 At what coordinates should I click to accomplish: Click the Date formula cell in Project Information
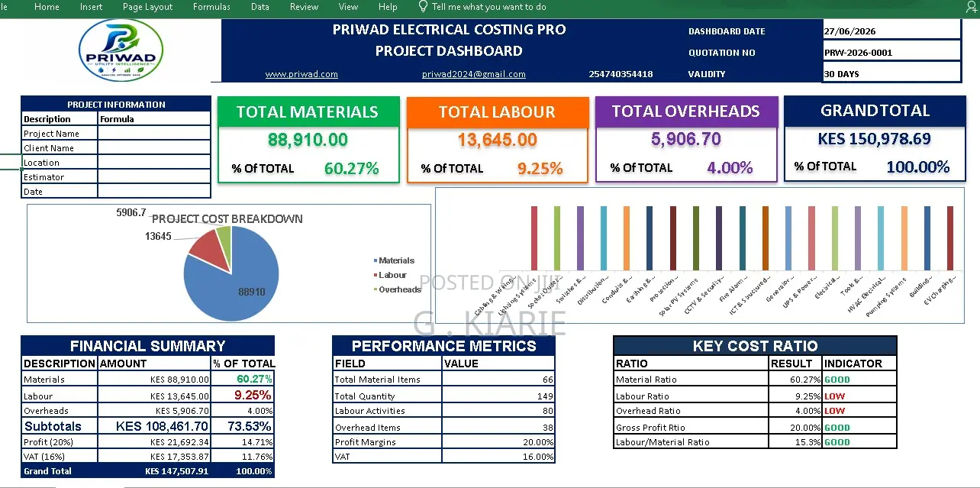(x=153, y=191)
